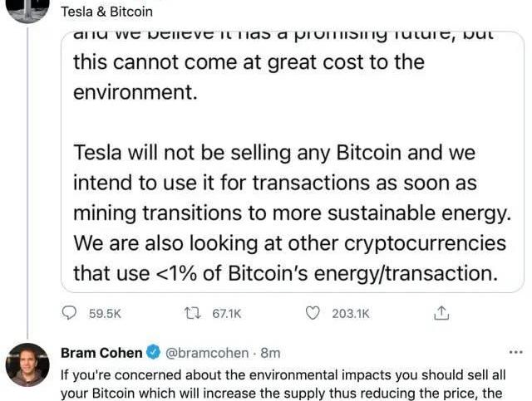This screenshot has height=401, width=532.
Task: Click the "Tesla will not be selling" line
Action: click(274, 153)
